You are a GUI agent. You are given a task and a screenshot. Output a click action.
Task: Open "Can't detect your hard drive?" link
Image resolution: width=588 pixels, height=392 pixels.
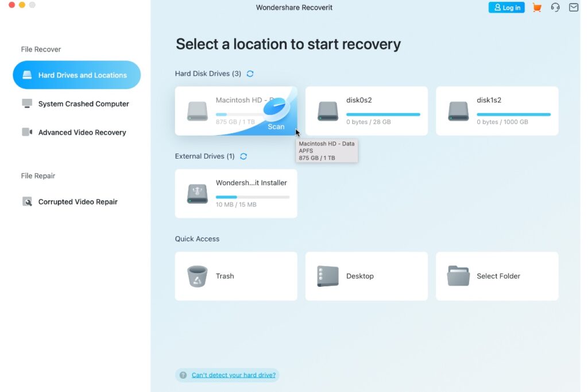point(234,375)
